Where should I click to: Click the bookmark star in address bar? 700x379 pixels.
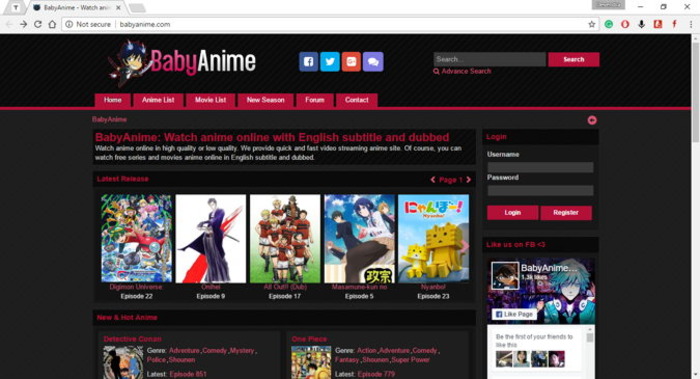592,25
